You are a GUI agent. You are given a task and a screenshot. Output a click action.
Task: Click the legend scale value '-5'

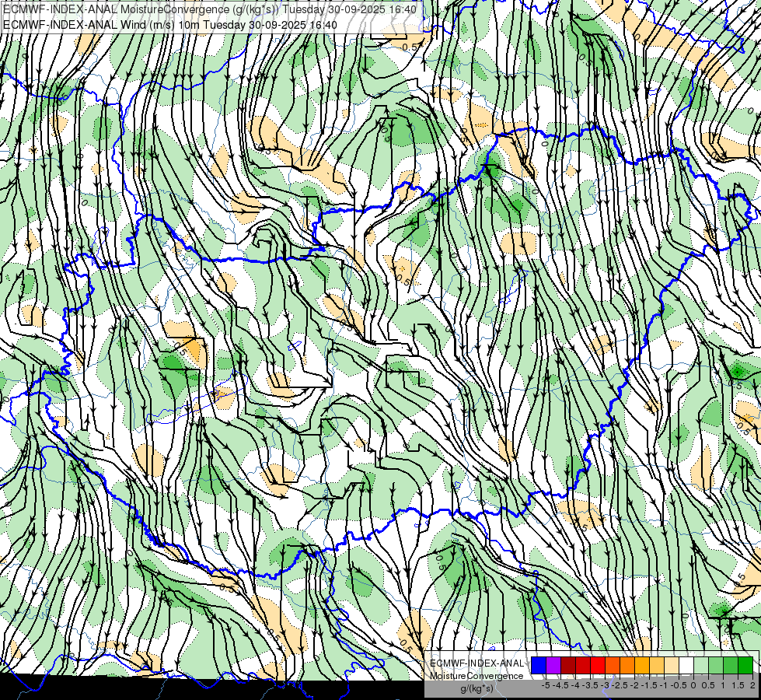(546, 685)
